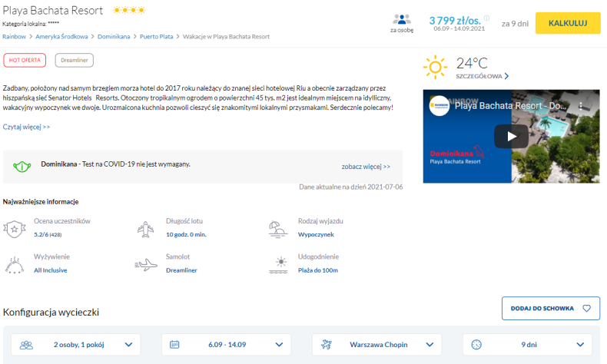Click the 'Wakacje w Playa Bachata Resort' breadcrumb text
This screenshot has width=607, height=364.
tap(226, 36)
